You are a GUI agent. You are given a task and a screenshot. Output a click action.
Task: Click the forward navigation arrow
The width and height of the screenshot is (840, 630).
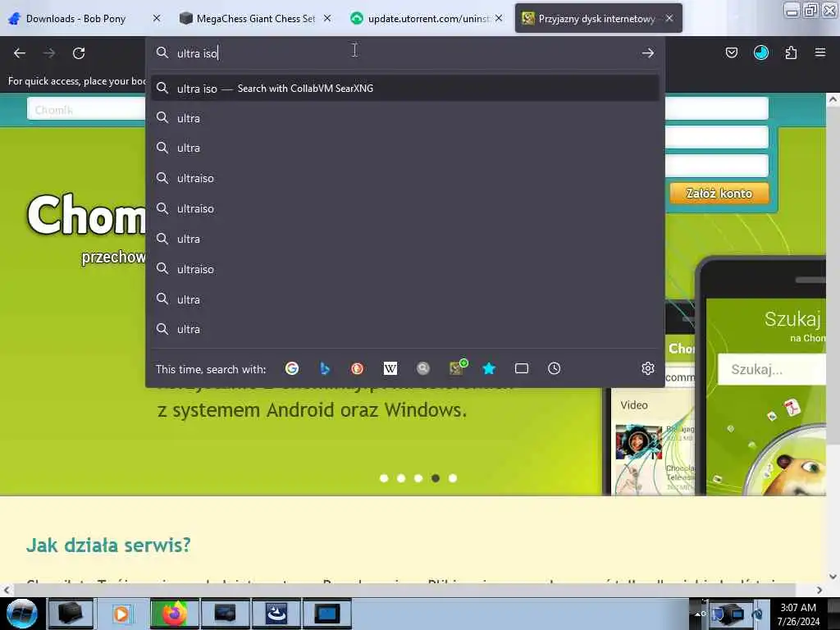[x=49, y=53]
